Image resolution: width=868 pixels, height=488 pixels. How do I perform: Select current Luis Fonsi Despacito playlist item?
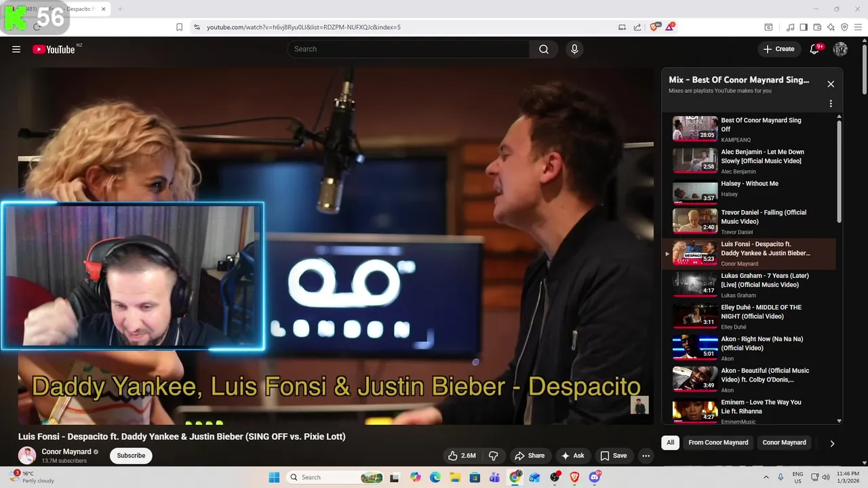[x=749, y=253]
